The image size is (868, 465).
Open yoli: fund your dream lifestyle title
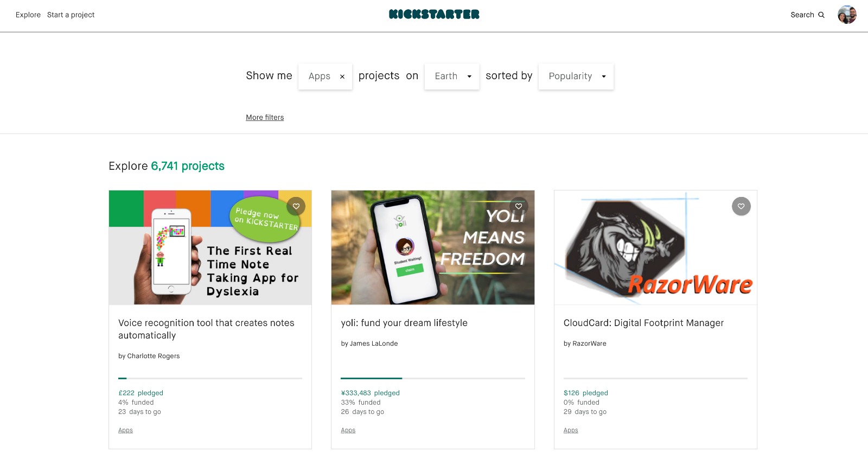(404, 323)
